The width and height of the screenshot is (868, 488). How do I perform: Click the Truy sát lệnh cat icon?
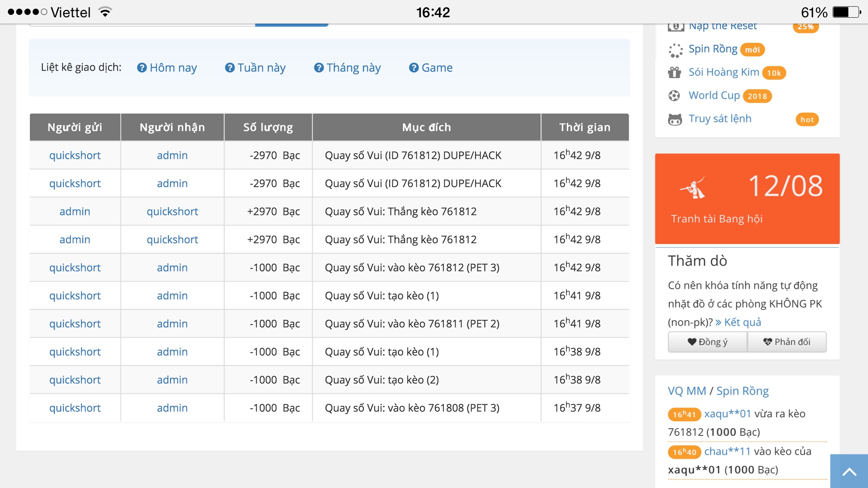click(x=675, y=119)
